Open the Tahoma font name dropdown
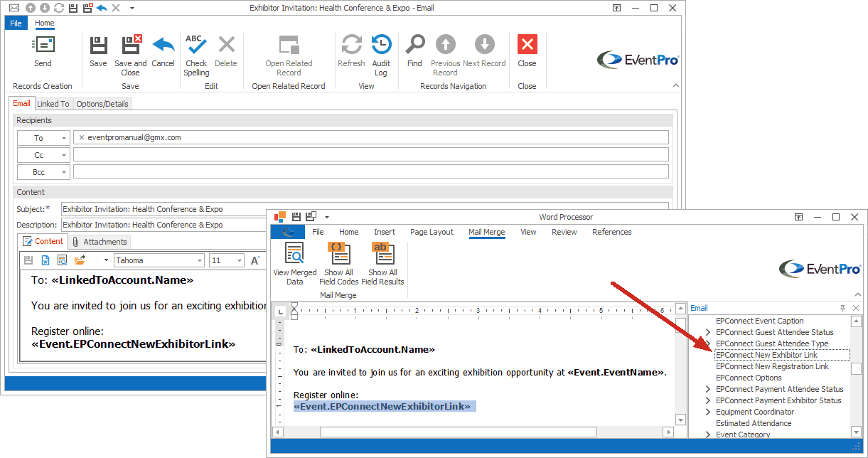Screen dimensions: 868x458 (x=200, y=261)
